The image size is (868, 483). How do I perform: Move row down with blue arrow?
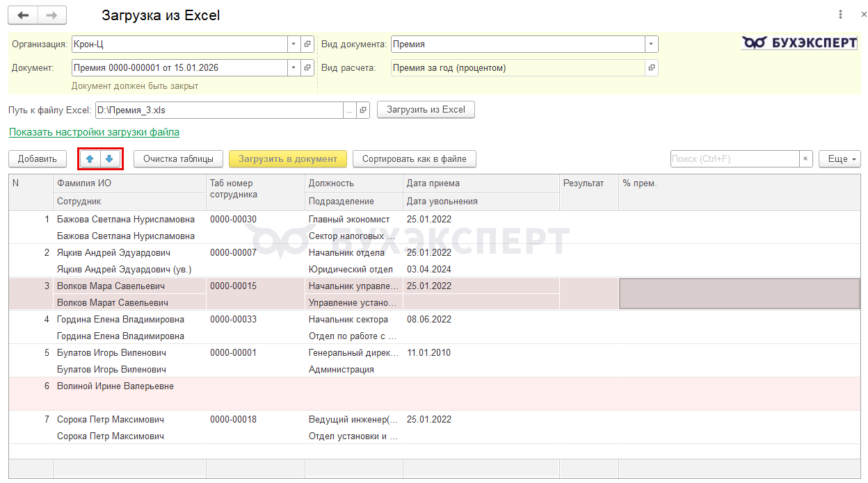pos(109,159)
